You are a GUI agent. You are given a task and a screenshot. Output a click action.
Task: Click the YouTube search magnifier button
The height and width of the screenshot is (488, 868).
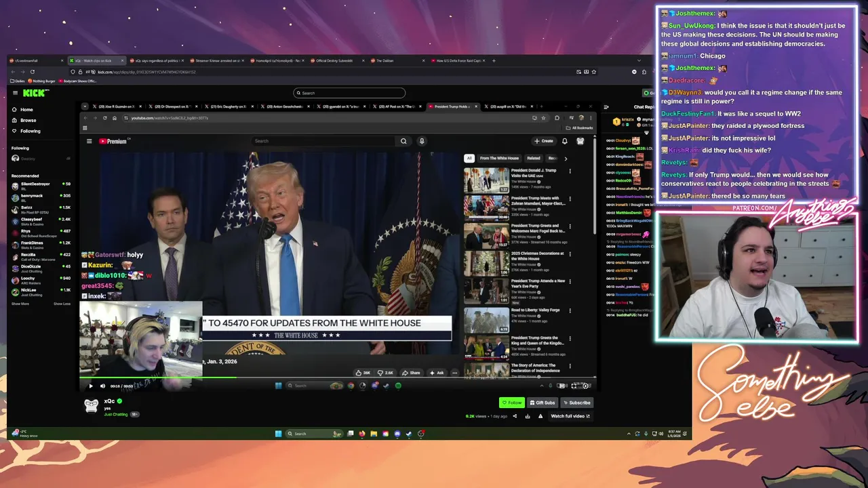(x=403, y=141)
